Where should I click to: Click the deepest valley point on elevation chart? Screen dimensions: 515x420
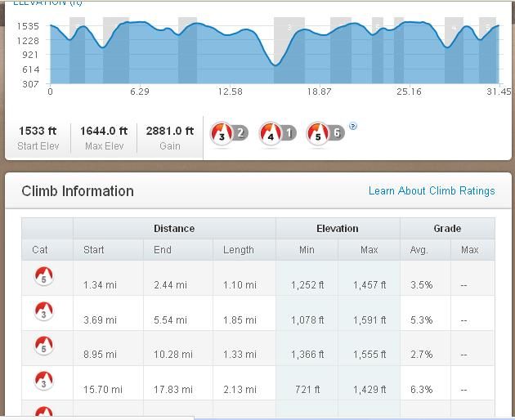(x=275, y=65)
